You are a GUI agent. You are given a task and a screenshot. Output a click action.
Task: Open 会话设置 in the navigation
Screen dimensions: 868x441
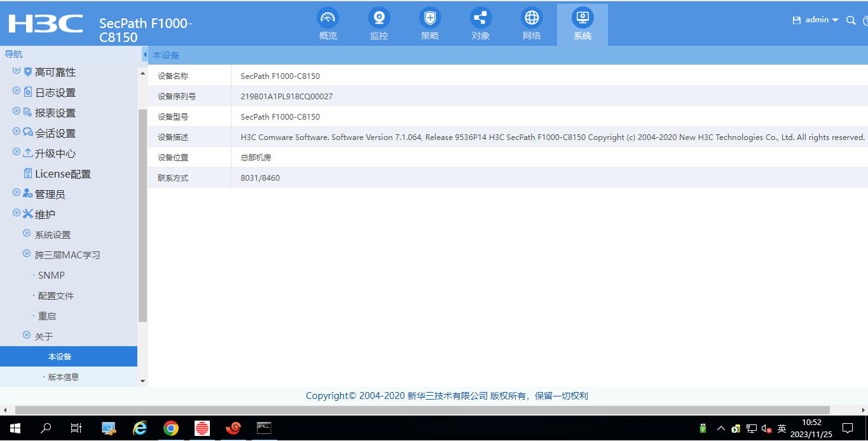coord(55,133)
